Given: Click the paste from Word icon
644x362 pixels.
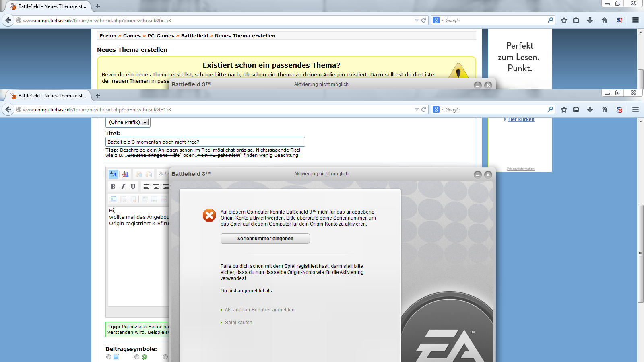Looking at the screenshot, I should (149, 174).
